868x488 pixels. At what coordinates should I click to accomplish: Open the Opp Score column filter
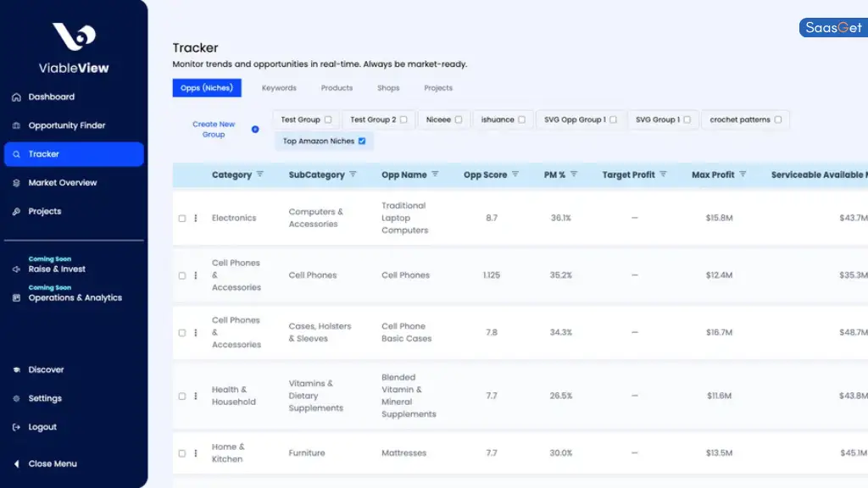coord(515,175)
